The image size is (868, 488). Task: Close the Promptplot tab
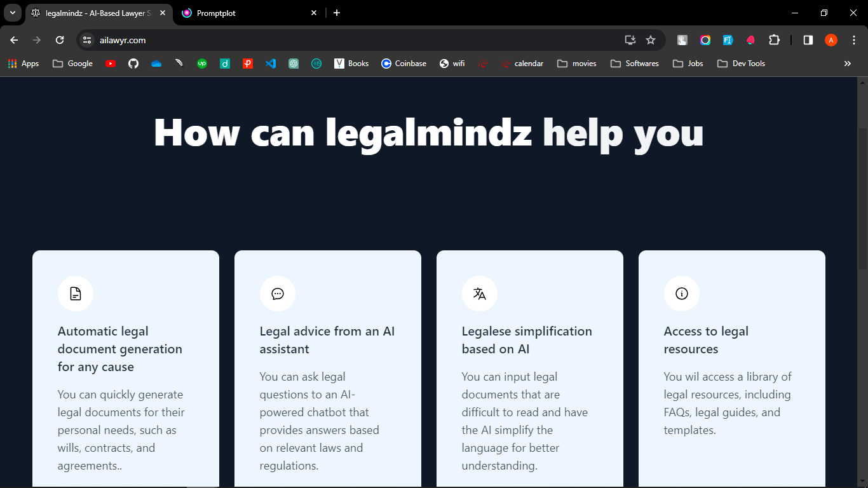click(314, 13)
